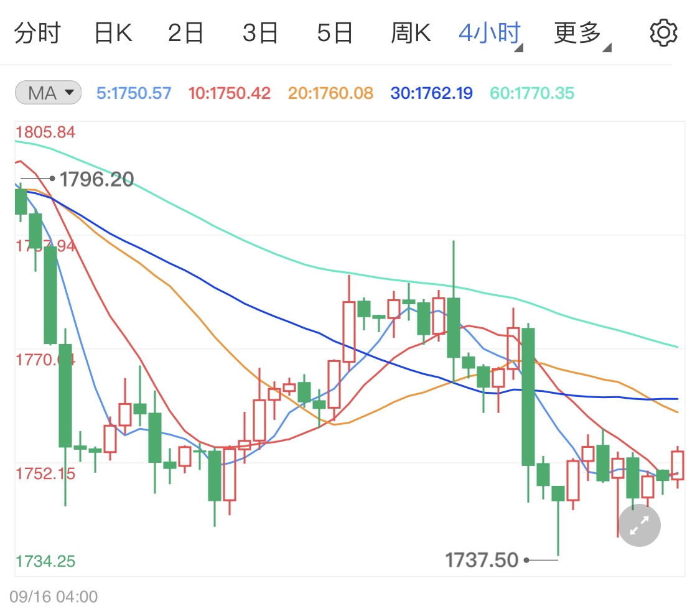
Task: Switch to the 周K tab
Action: pos(411,33)
